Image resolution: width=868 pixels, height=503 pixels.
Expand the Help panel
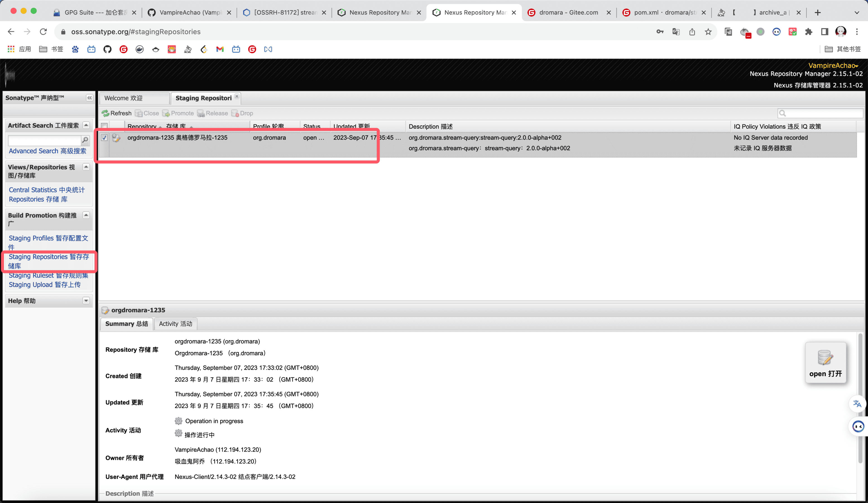(x=86, y=300)
